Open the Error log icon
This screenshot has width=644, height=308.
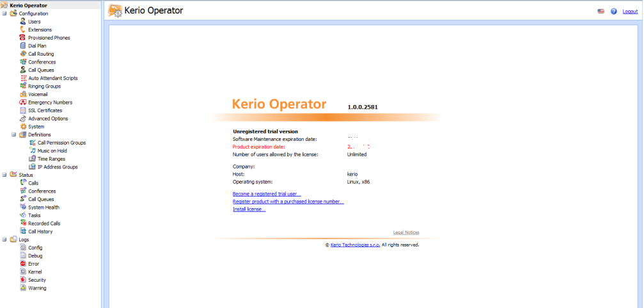tap(24, 264)
